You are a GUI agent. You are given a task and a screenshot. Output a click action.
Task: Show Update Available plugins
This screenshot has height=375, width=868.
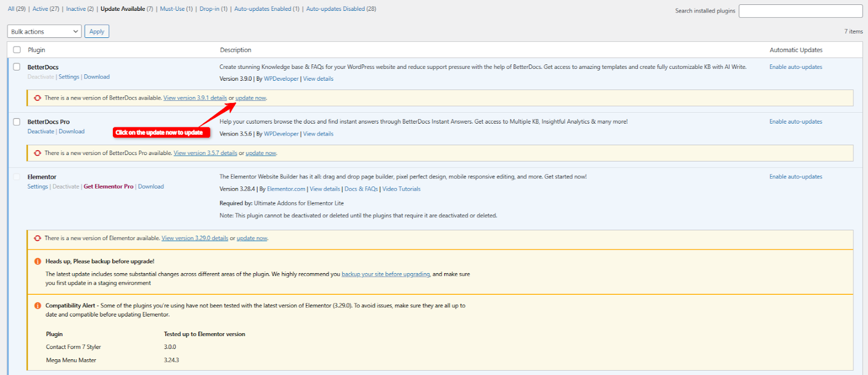pos(127,9)
